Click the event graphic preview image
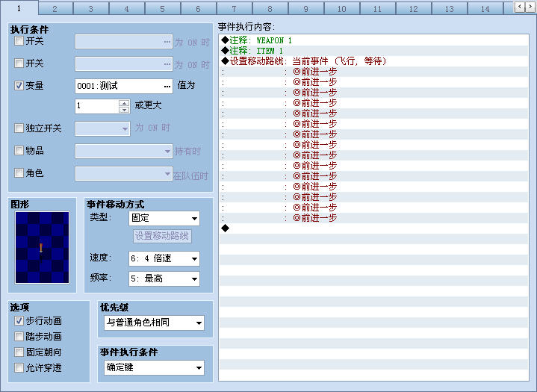The image size is (537, 392). click(42, 248)
